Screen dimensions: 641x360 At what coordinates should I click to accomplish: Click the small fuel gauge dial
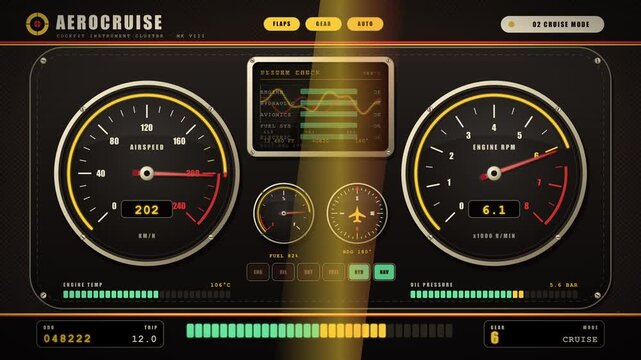[x=284, y=213]
